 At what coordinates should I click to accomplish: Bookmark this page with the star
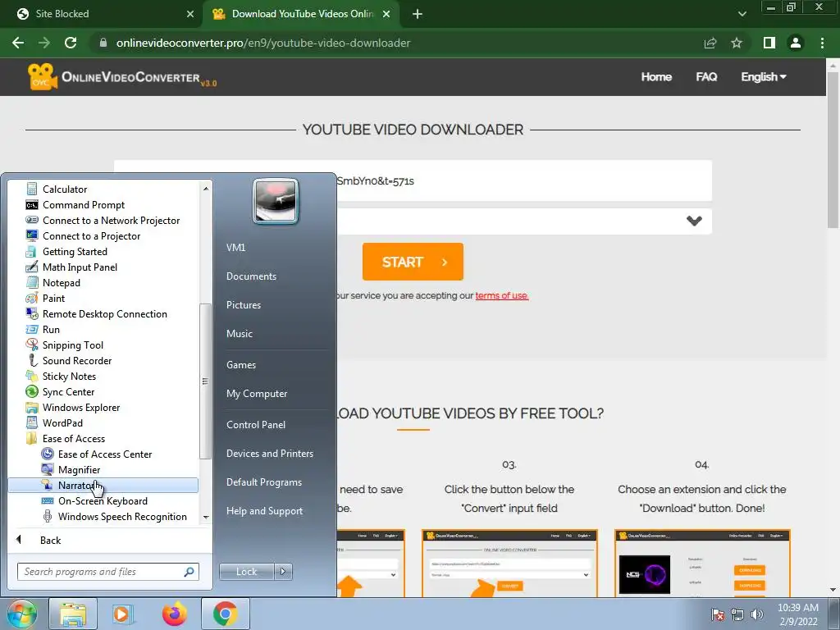coord(737,43)
